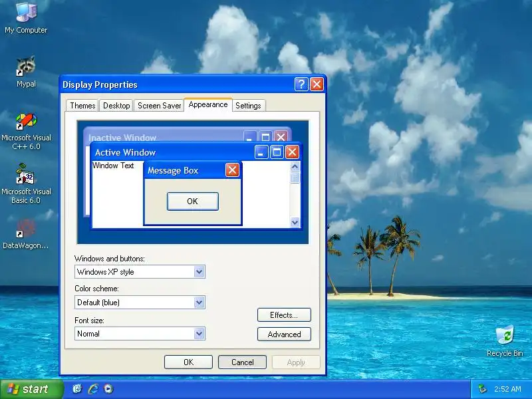Click the Active Window preview title bar

point(196,152)
